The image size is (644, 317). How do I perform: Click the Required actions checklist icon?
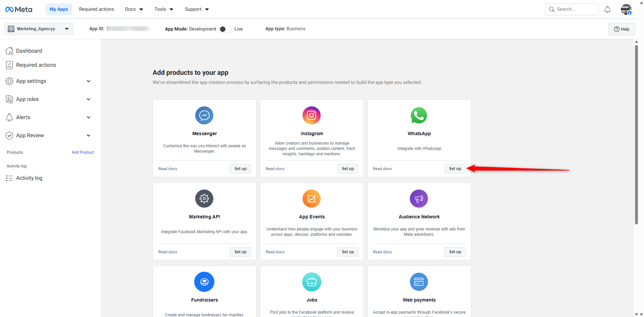9,65
